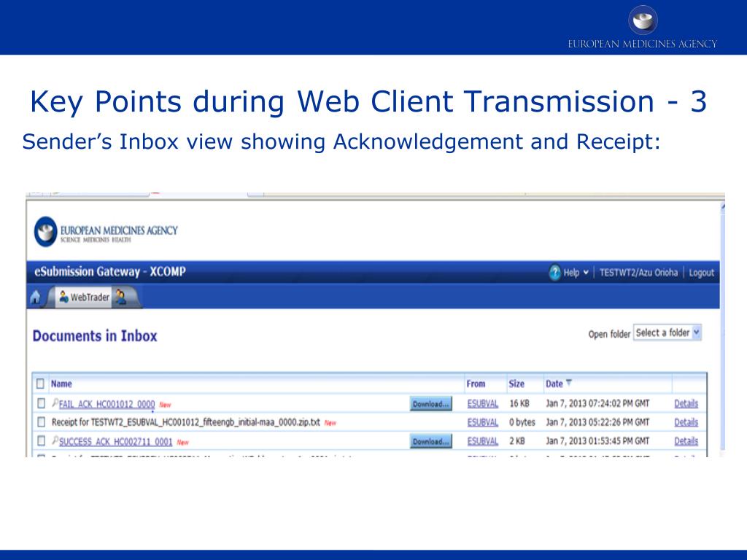Tick the select-all checkbox in header
Screen dimensions: 747x560
(x=41, y=384)
